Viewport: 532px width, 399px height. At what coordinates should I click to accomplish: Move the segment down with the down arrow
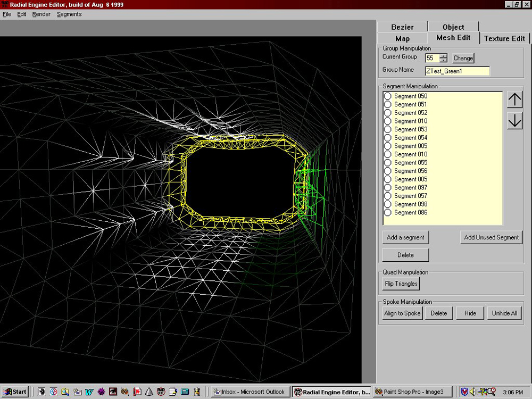[514, 121]
